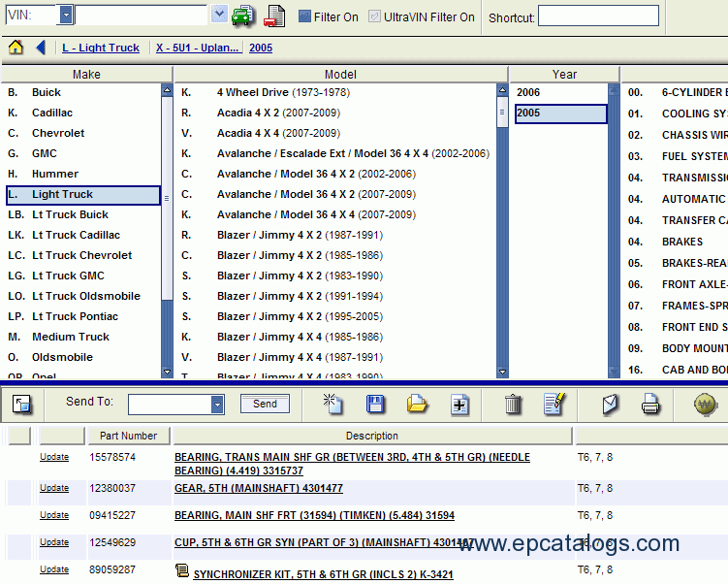Image resolution: width=728 pixels, height=584 pixels.
Task: Click the green vehicle VIN search icon
Action: pyautogui.click(x=242, y=16)
